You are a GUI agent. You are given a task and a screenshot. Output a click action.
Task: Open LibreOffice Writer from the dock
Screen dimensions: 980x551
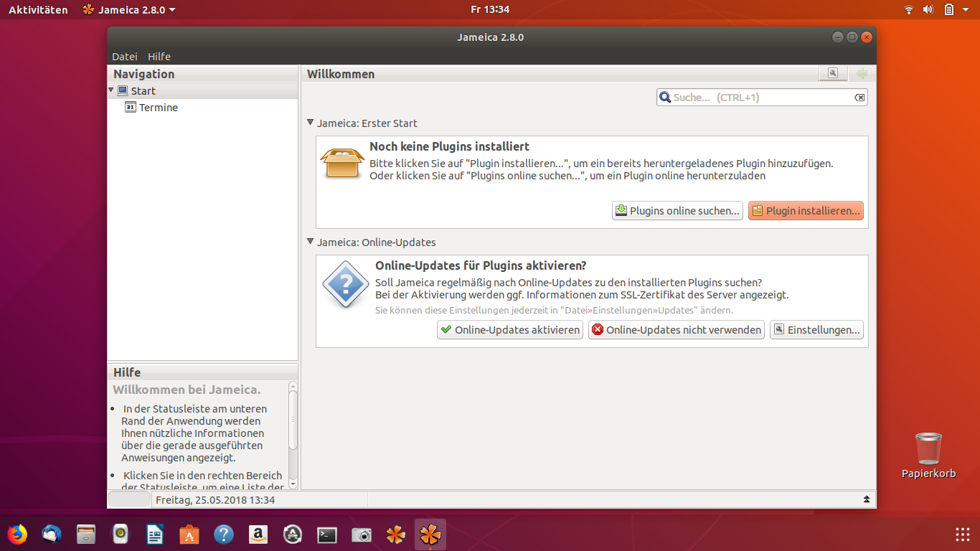155,534
